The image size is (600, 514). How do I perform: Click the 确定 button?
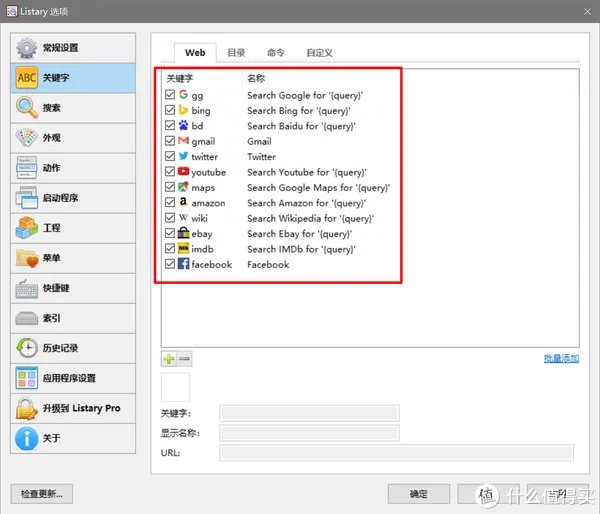[x=419, y=494]
